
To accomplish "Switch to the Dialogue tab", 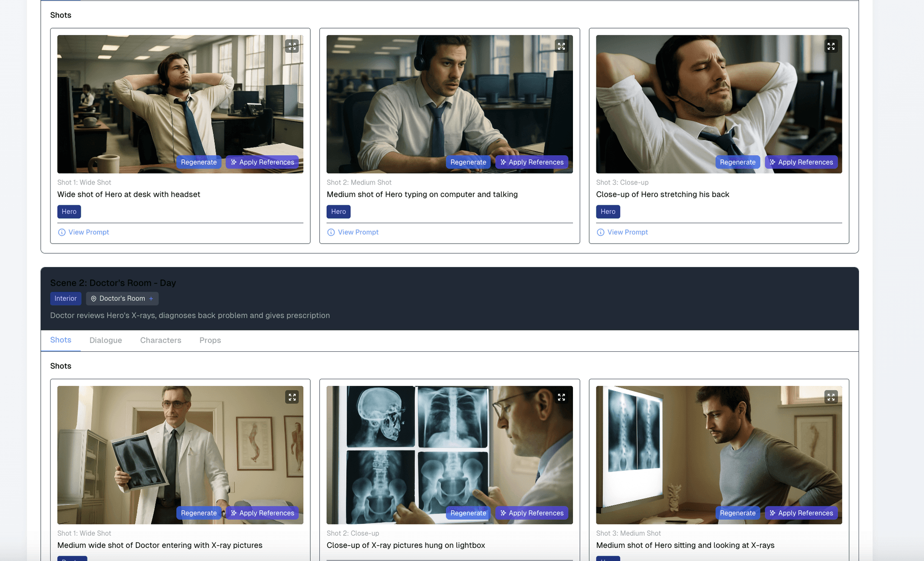I will click(106, 340).
